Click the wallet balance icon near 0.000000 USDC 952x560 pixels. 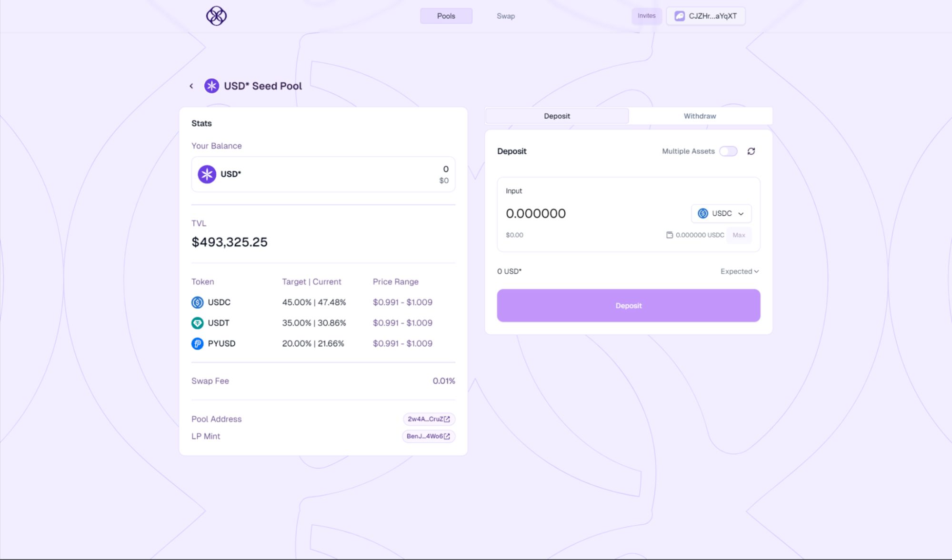coord(669,235)
